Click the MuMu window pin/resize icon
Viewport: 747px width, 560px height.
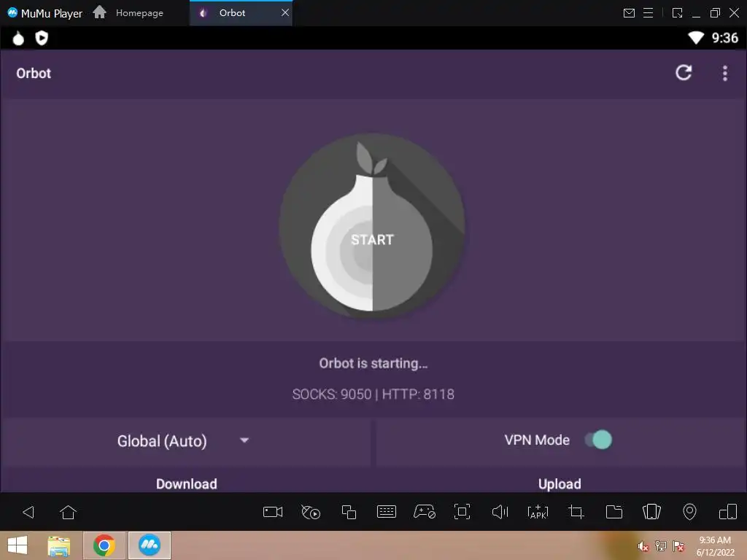[677, 13]
